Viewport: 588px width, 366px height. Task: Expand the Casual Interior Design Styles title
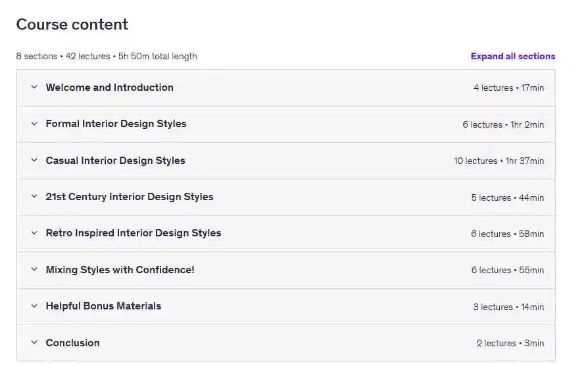tap(115, 161)
